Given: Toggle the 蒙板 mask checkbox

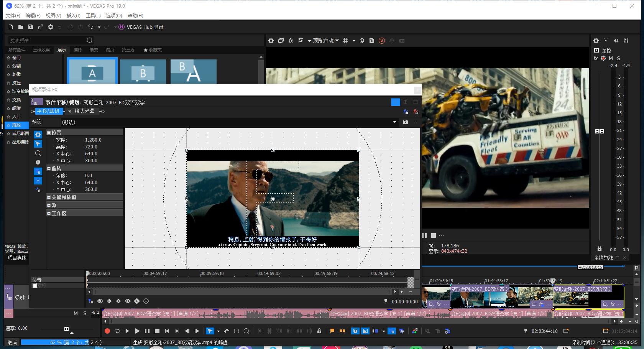Looking at the screenshot, I should 35,285.
